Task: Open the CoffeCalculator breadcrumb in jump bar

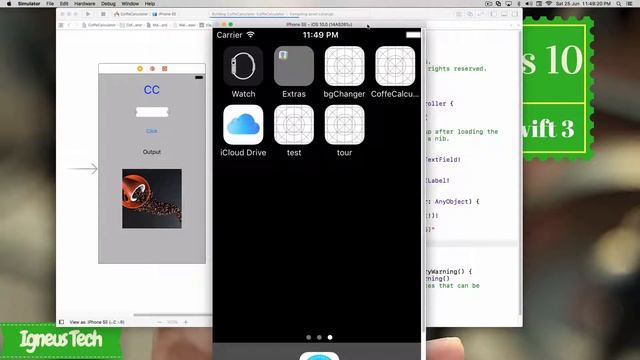Action: coord(99,25)
